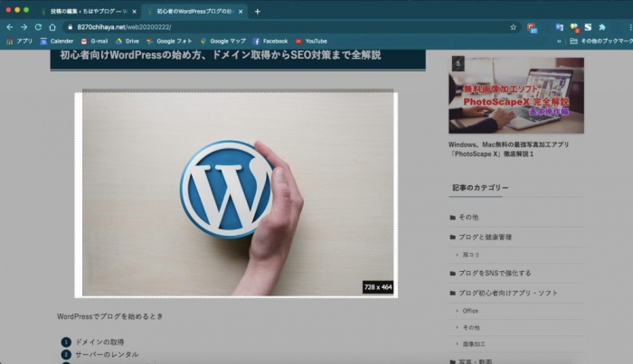Open the Calender bookmark

56,42
